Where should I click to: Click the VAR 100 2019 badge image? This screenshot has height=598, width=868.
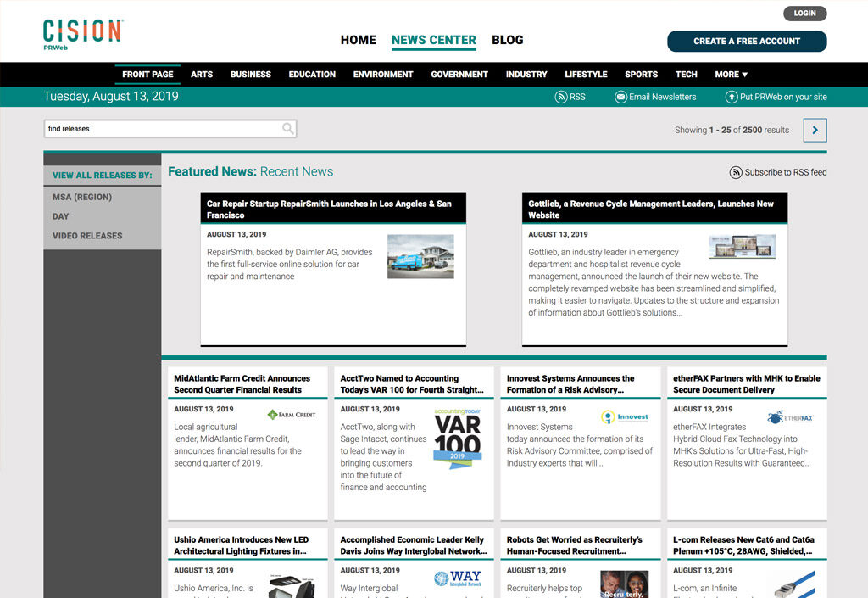458,439
